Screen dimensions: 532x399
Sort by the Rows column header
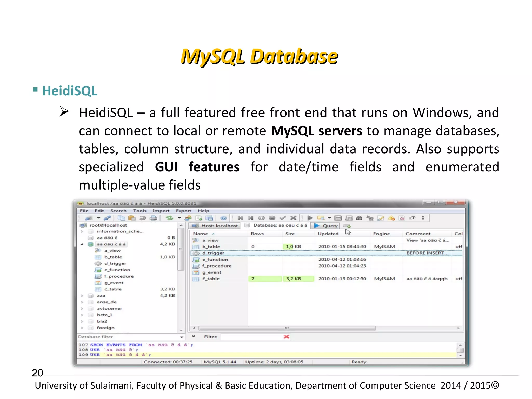(x=265, y=234)
